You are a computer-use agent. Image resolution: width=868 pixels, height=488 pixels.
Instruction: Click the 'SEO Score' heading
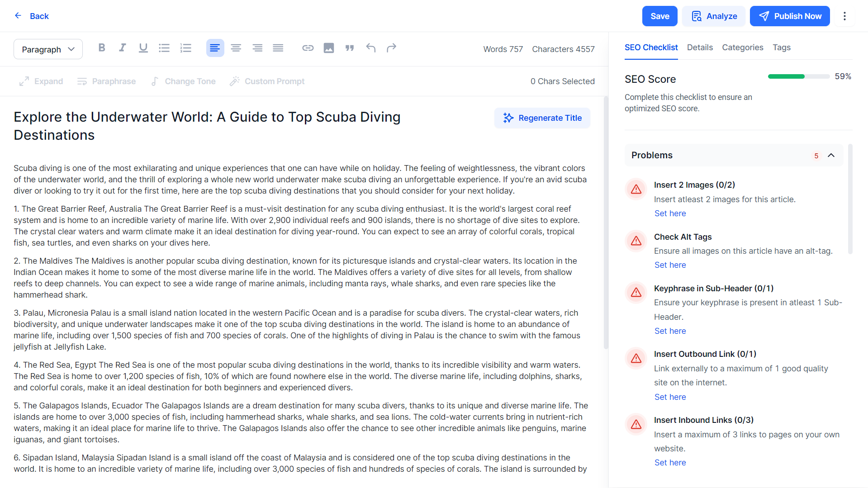click(650, 79)
